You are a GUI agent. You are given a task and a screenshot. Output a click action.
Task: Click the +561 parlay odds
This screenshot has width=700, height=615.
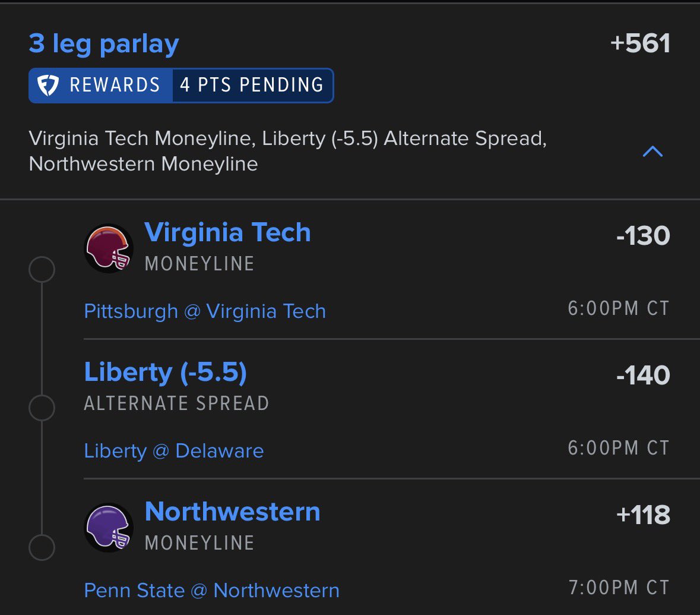click(639, 43)
